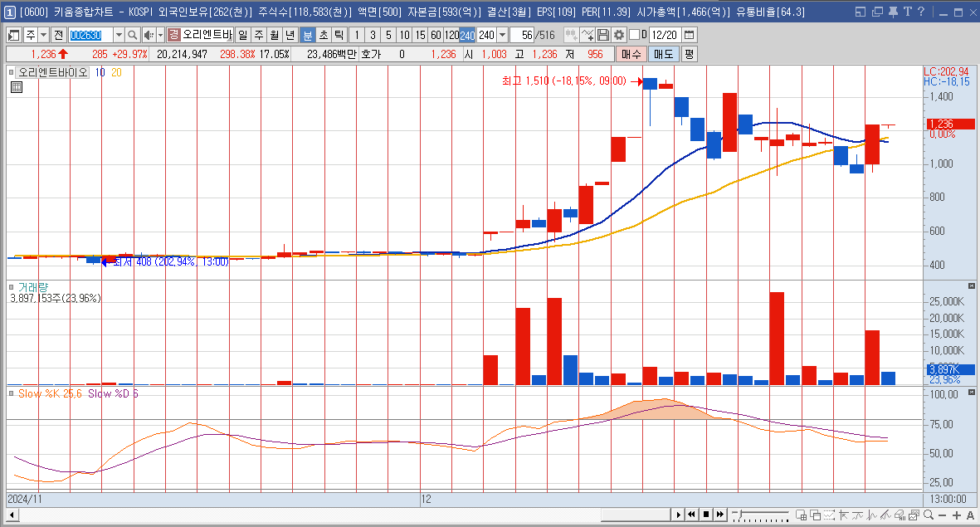Open chart settings gear icon
Screen dimensions: 980x527
tap(619, 35)
